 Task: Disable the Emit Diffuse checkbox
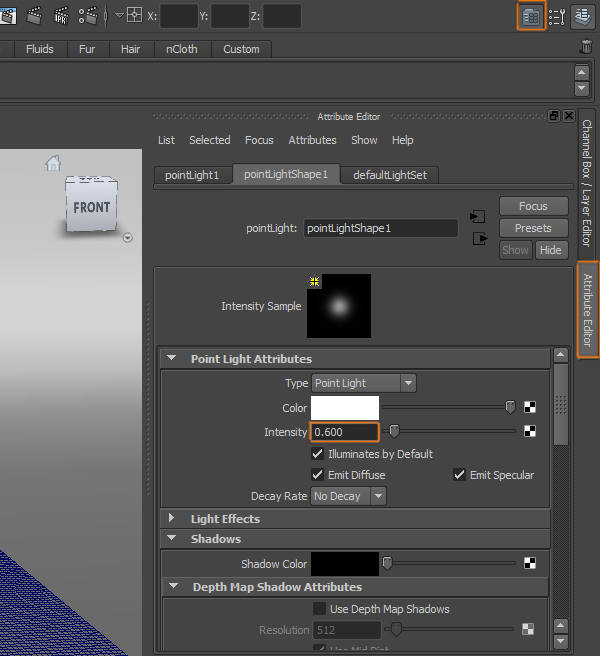[x=318, y=475]
